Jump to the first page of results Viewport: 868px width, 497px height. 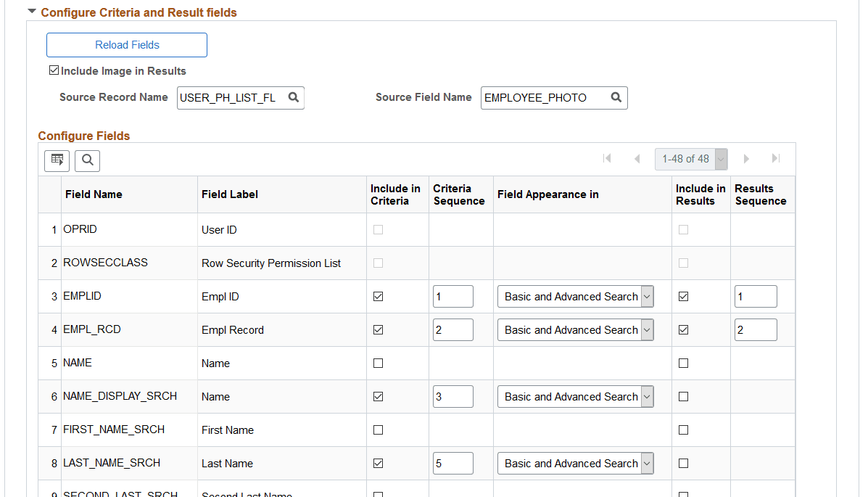coord(607,158)
